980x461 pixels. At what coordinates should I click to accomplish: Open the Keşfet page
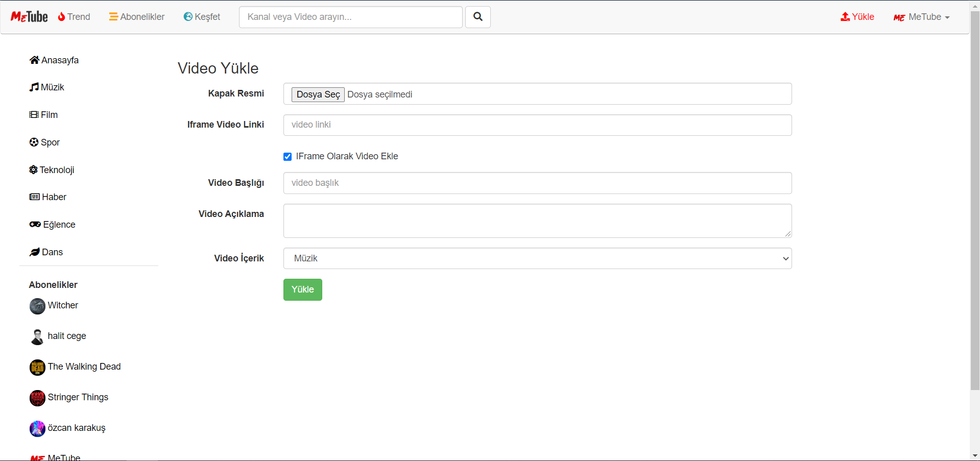click(202, 16)
